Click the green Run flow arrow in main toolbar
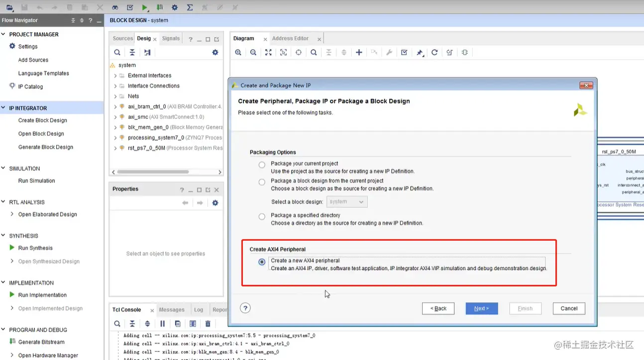This screenshot has width=644, height=360. (x=144, y=7)
